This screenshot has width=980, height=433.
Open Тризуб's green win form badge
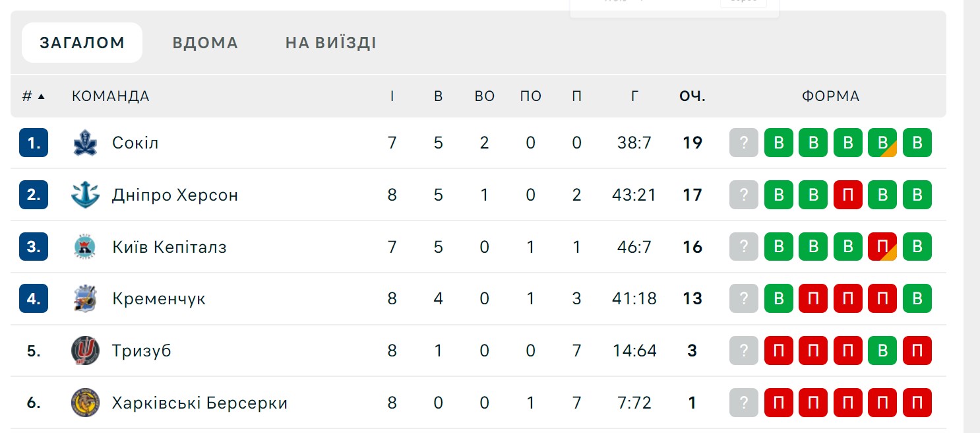(882, 350)
